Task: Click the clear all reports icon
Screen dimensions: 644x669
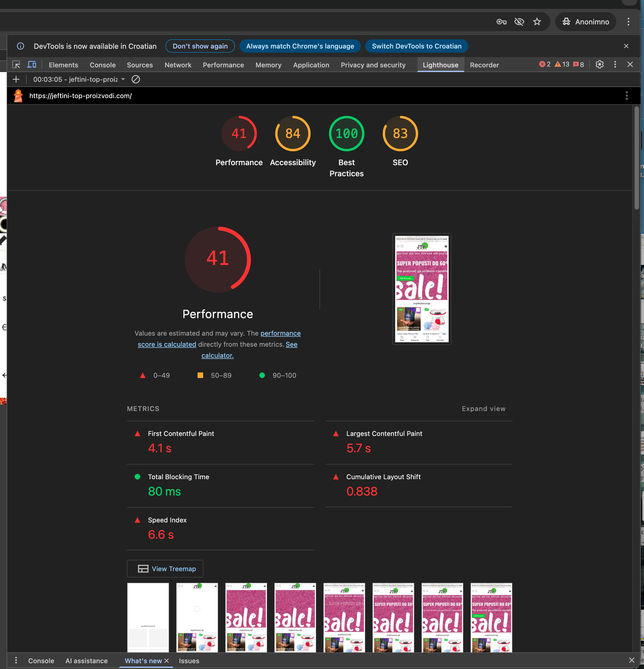Action: [136, 80]
